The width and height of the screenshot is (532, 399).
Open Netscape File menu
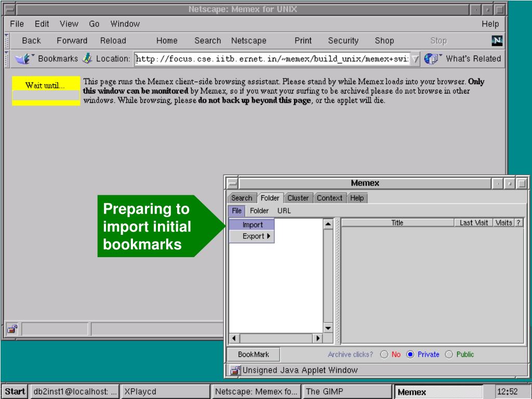click(x=17, y=24)
